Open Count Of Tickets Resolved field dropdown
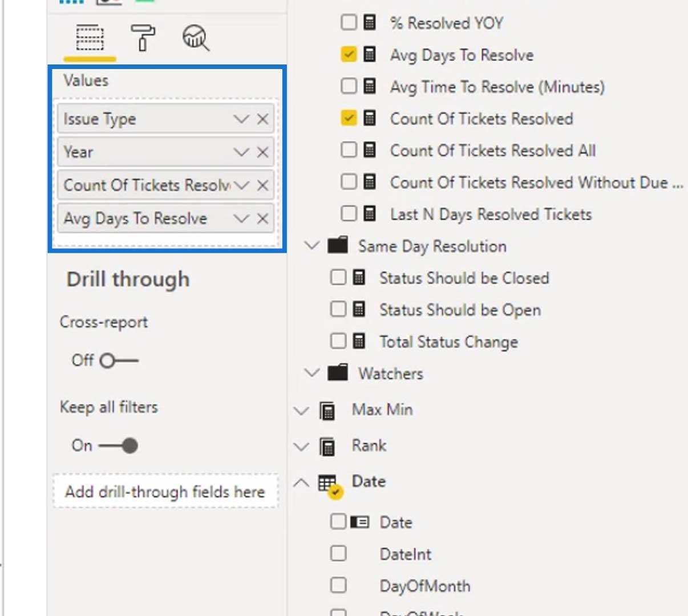The height and width of the screenshot is (616, 688). coord(241,185)
